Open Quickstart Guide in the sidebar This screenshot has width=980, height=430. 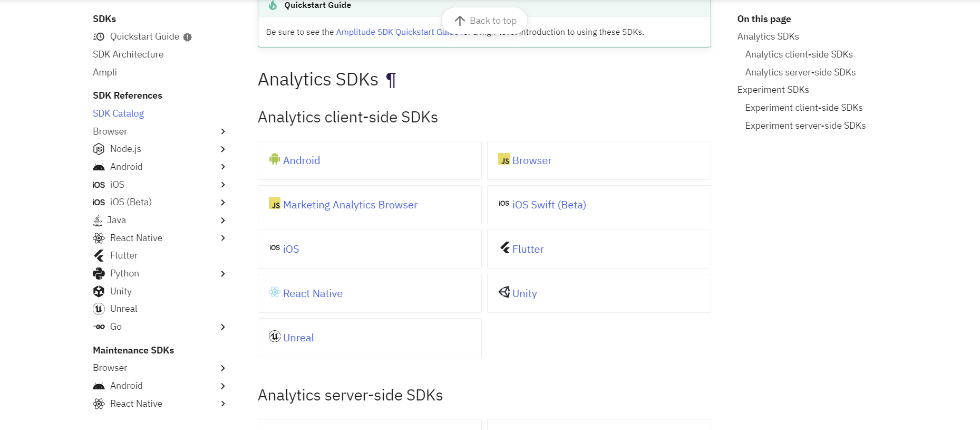[x=144, y=36]
